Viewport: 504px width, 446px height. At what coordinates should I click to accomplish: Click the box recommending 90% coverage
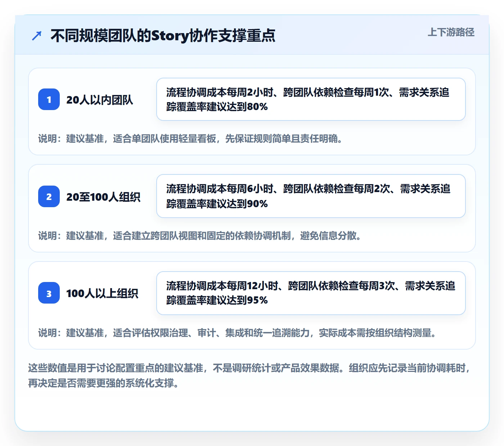(311, 196)
